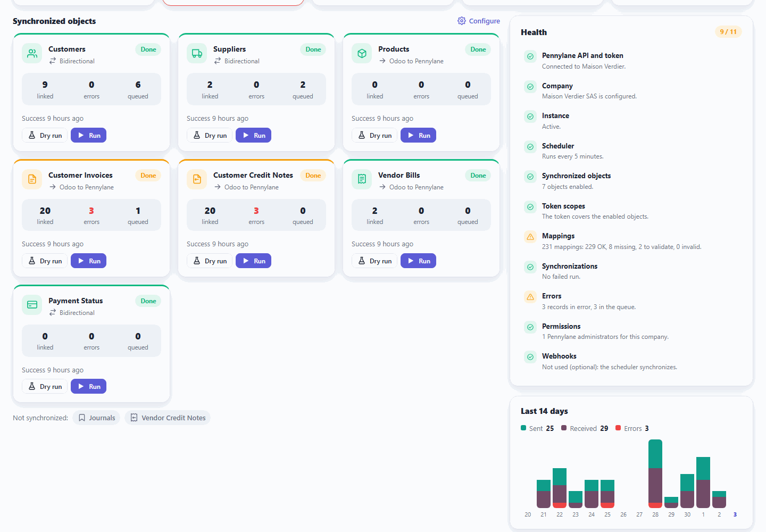Run the Products synchronization

(419, 136)
